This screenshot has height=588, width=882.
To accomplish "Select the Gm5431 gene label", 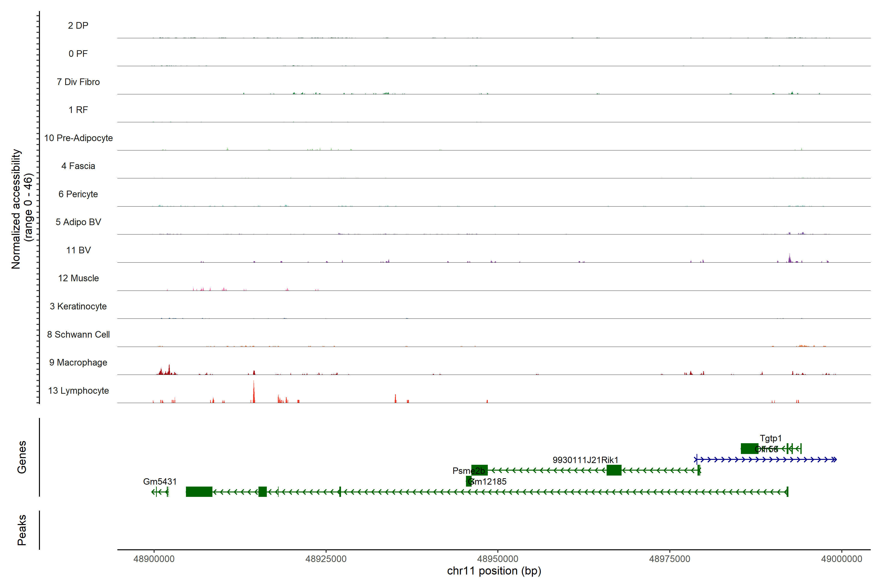I will tap(160, 481).
